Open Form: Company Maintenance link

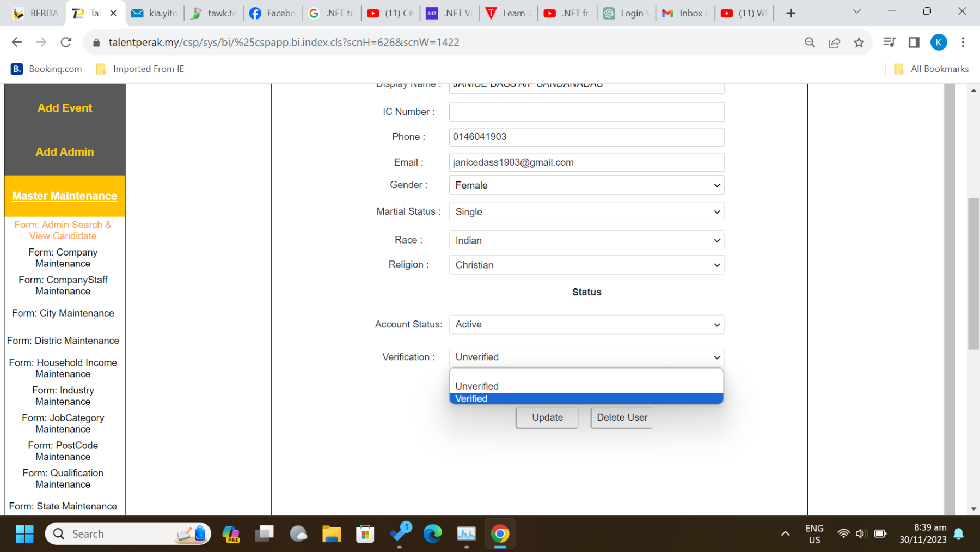click(x=63, y=258)
